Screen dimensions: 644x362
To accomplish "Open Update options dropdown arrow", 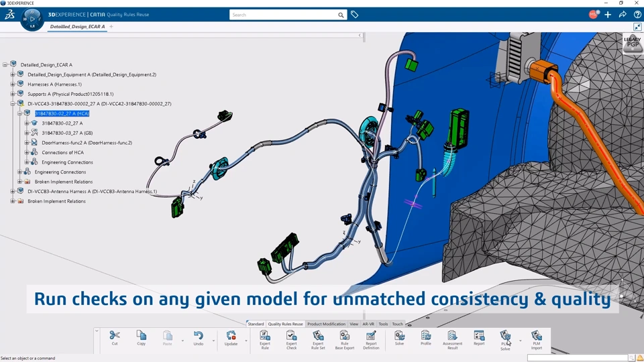I will pos(246,341).
